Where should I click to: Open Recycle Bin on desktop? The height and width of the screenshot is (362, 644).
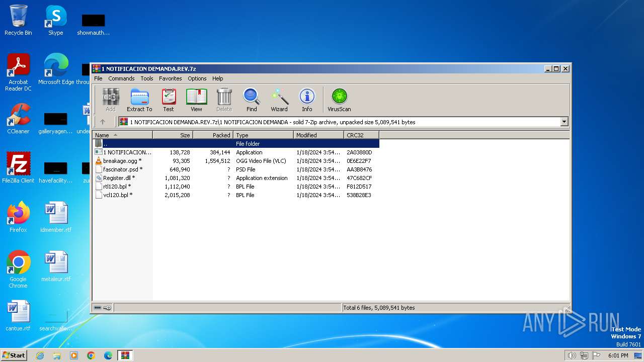pos(18,20)
